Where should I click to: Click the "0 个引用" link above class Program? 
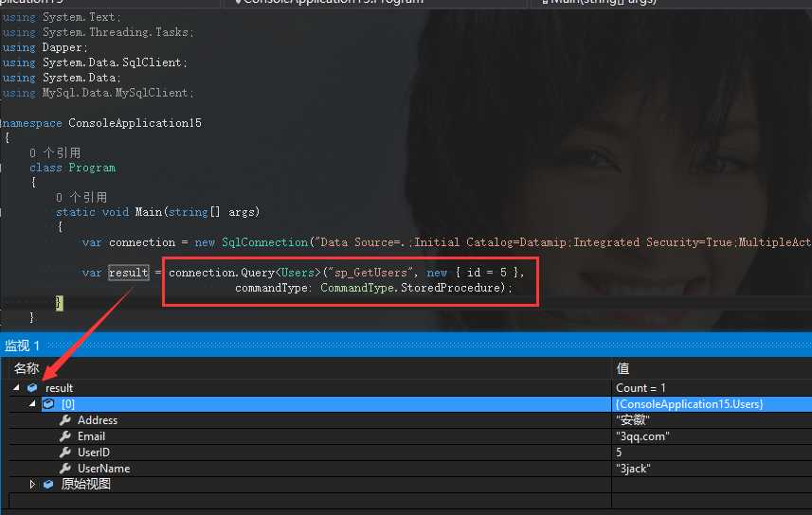coord(55,152)
